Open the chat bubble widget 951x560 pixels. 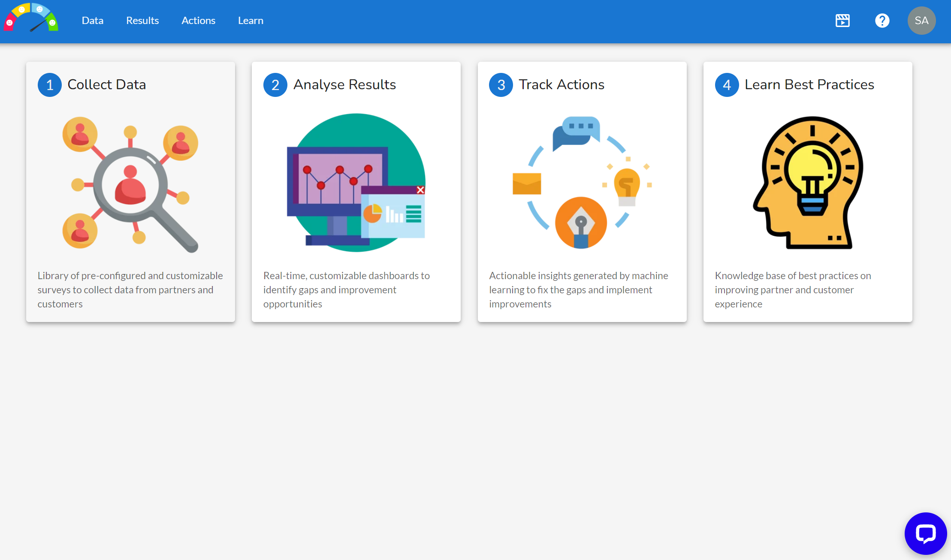925,533
